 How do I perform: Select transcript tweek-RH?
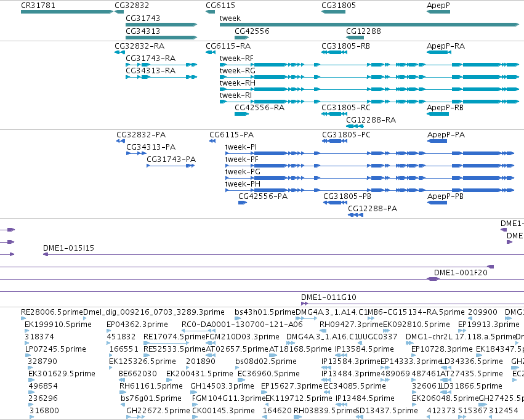click(x=369, y=89)
